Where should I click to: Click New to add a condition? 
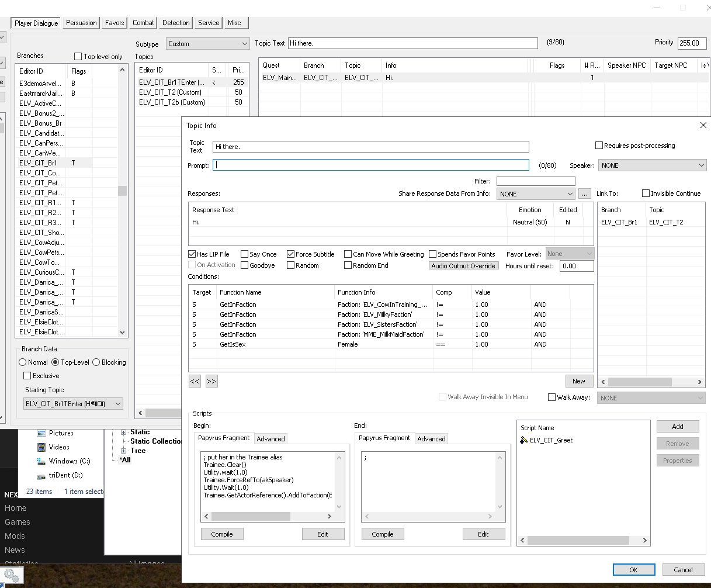579,381
